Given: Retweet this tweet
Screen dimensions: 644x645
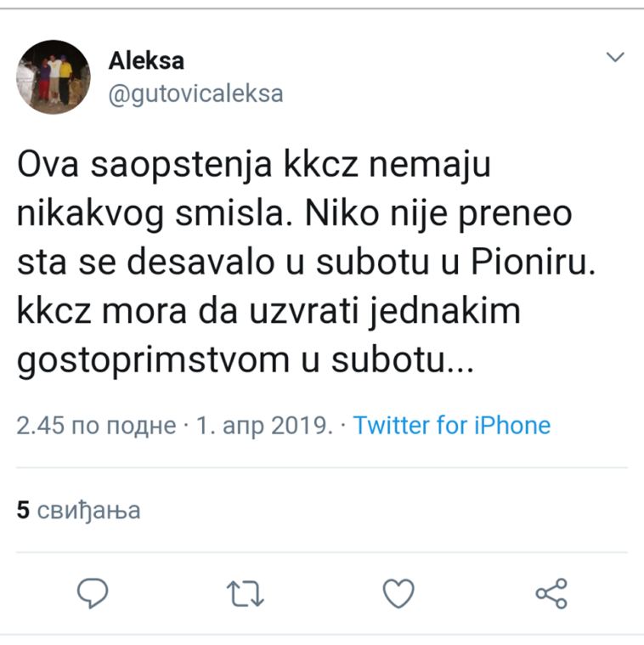Looking at the screenshot, I should tap(246, 592).
